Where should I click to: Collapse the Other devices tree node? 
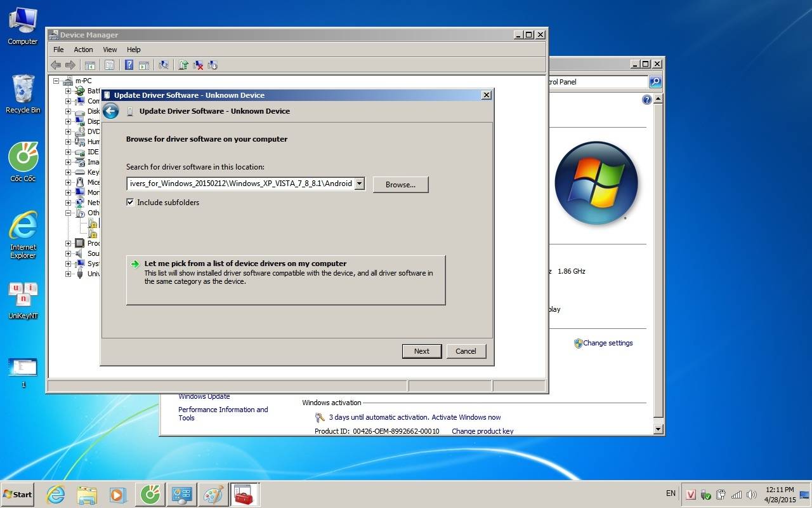point(68,213)
